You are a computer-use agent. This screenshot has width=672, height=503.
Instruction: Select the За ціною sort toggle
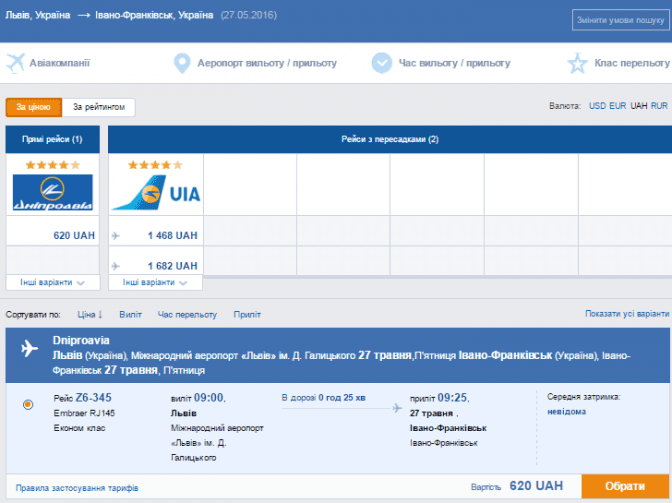(34, 107)
